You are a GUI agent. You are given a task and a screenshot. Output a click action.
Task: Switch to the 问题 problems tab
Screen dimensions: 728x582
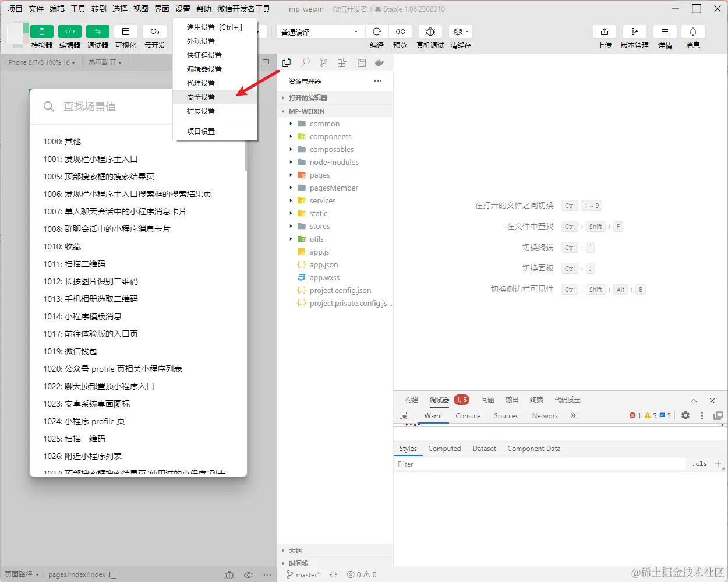pos(487,400)
